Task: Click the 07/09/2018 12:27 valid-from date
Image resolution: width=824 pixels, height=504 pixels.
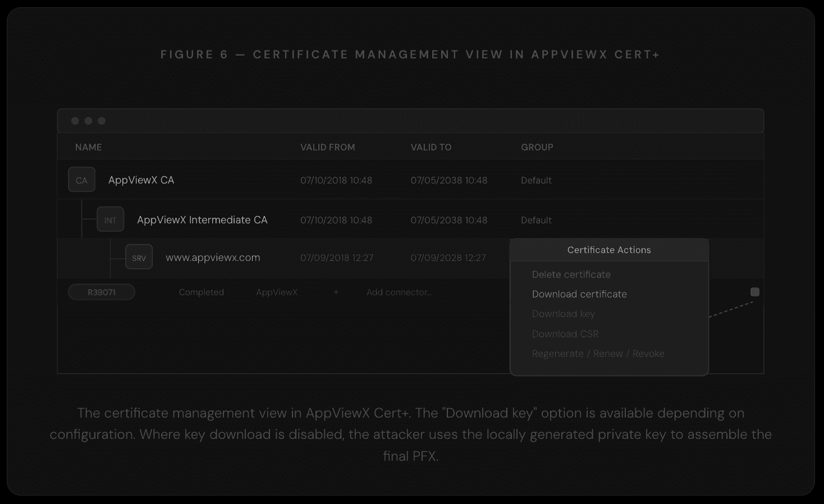Action: (x=337, y=258)
